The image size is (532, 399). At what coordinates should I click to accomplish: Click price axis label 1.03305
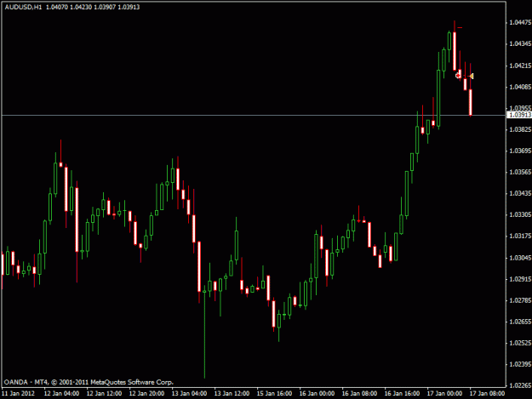[x=520, y=214]
